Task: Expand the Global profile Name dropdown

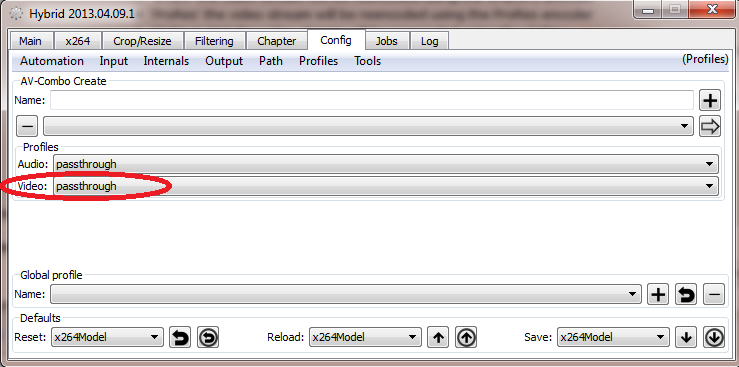Action: [x=345, y=294]
